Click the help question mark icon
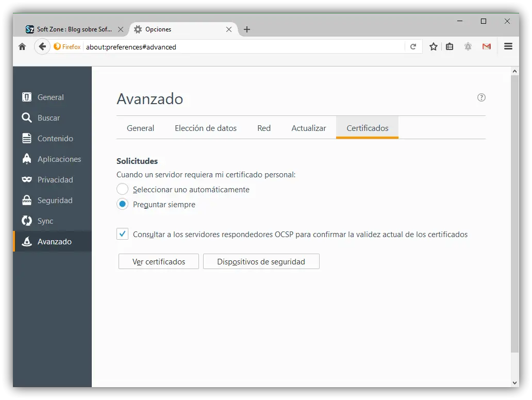 point(481,98)
